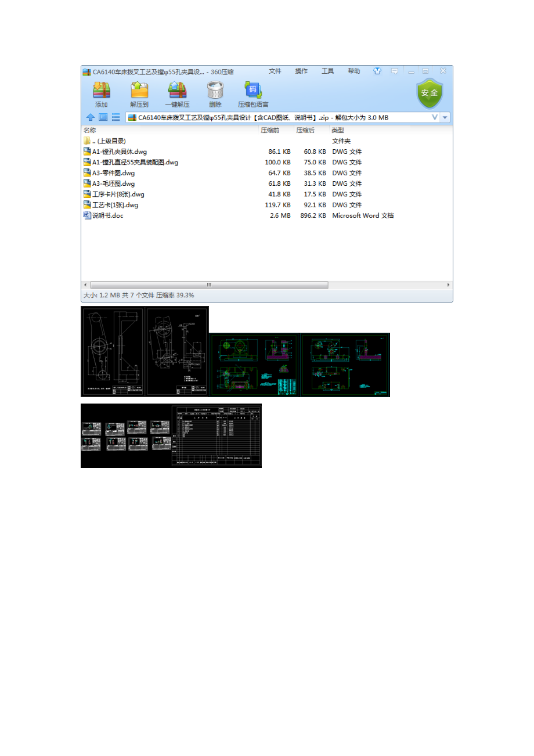534x756 pixels.
Task: Maximize the 360压缩 window
Action: tap(426, 71)
